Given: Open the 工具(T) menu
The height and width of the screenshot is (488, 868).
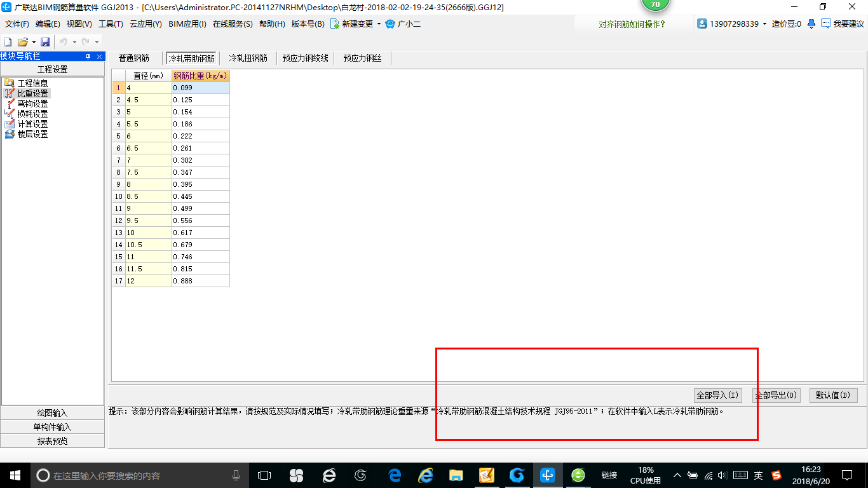Looking at the screenshot, I should pos(111,24).
